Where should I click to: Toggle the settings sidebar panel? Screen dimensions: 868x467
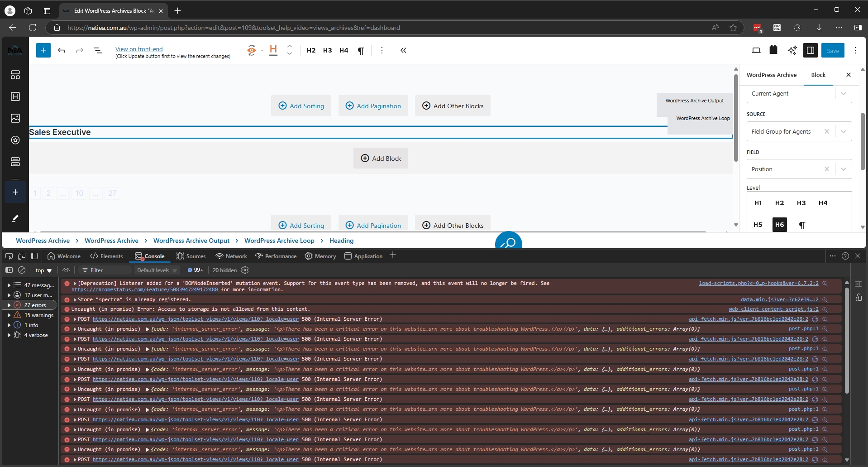(811, 50)
